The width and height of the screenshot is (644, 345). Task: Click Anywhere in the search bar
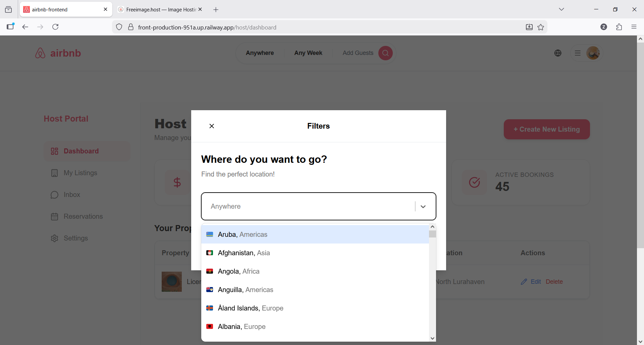click(x=260, y=53)
